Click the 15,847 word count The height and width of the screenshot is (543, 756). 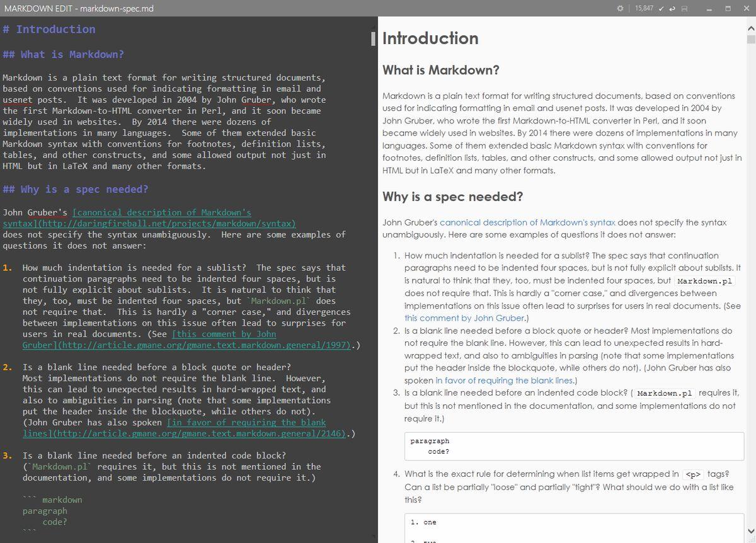tap(644, 8)
